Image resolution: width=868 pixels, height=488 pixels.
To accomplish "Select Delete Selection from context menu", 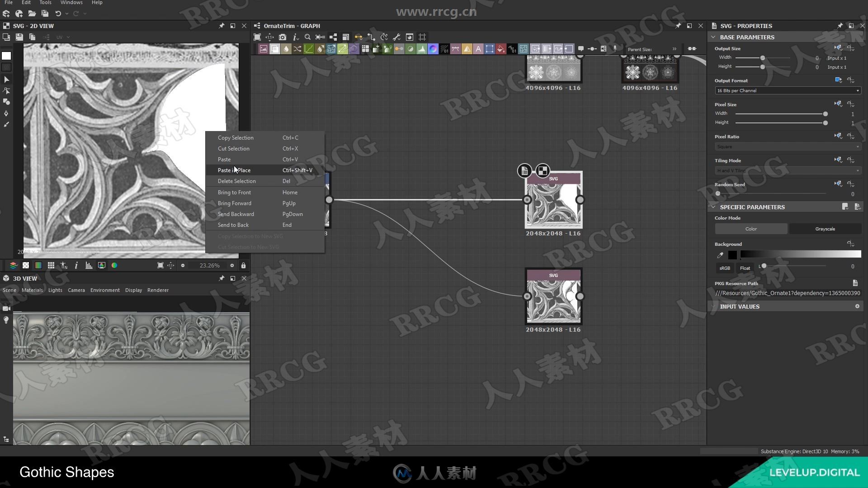I will click(x=237, y=181).
